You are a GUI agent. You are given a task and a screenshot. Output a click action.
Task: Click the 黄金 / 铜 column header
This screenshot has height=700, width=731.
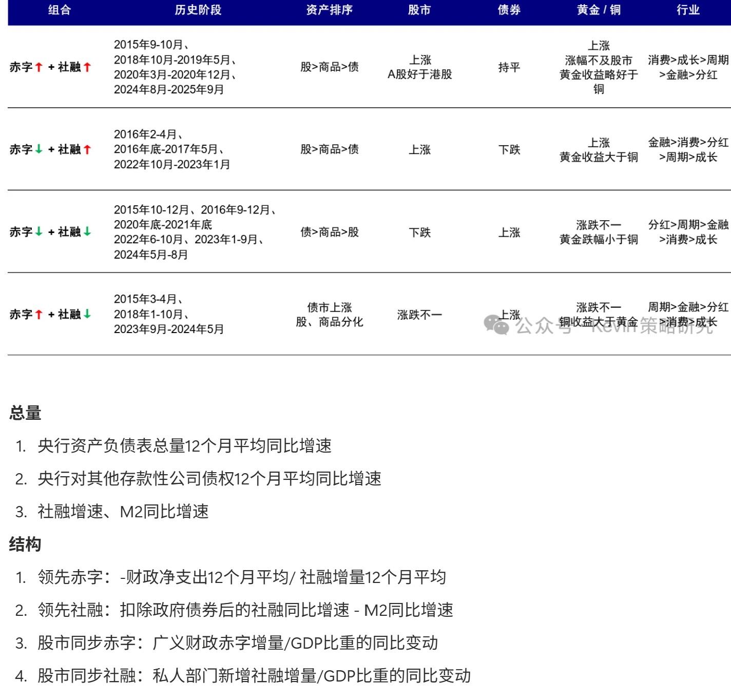(x=599, y=10)
